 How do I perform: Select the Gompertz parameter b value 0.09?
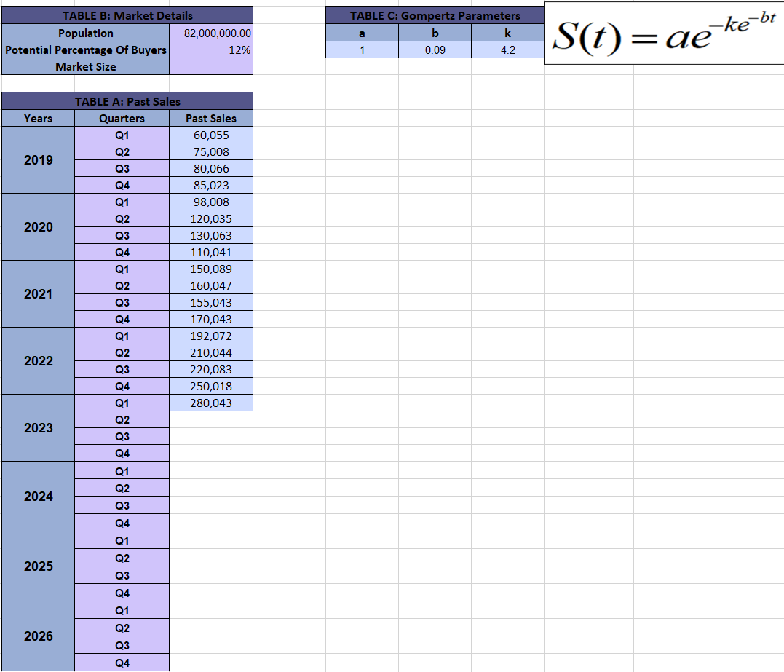(435, 50)
